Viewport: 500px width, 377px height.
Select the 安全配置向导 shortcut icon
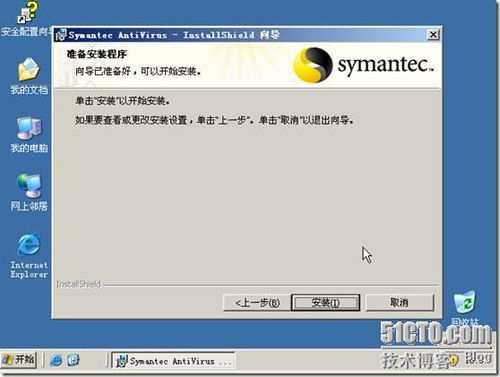(27, 19)
